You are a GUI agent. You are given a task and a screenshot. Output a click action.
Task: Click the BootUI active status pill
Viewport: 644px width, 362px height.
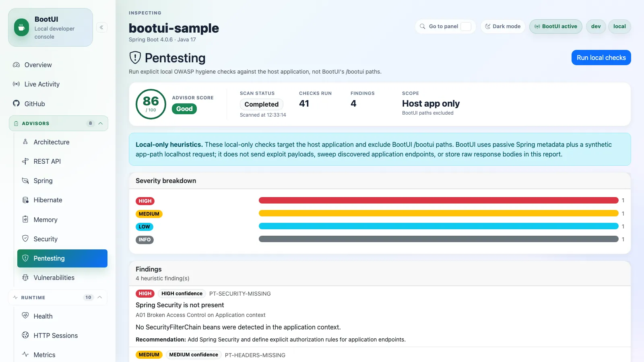point(556,27)
